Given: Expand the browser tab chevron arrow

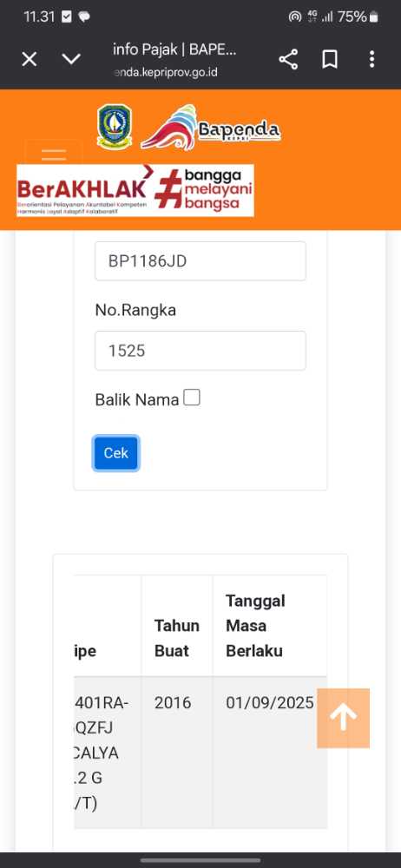Looking at the screenshot, I should coord(71,59).
